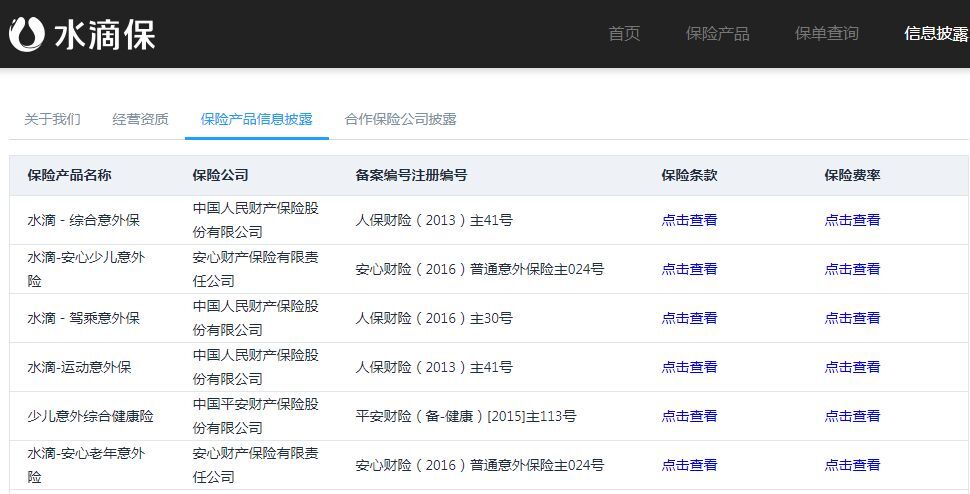Click 安心财产保险有限责任公司 in 少儿意外险 row
This screenshot has height=494, width=970.
(255, 269)
